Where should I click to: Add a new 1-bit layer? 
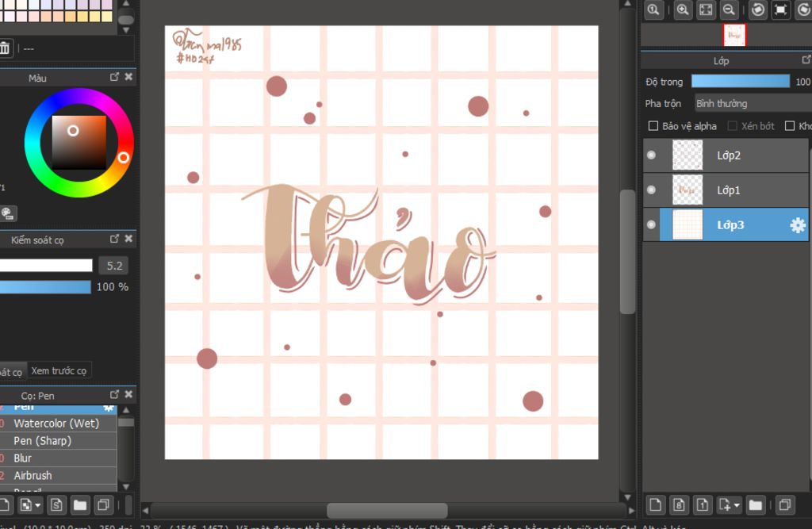click(702, 504)
